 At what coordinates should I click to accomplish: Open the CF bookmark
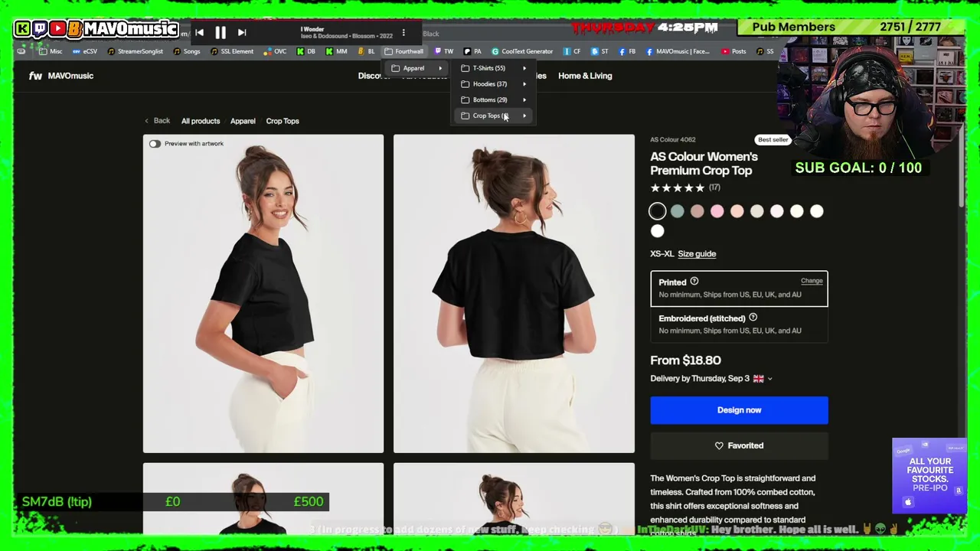click(572, 51)
